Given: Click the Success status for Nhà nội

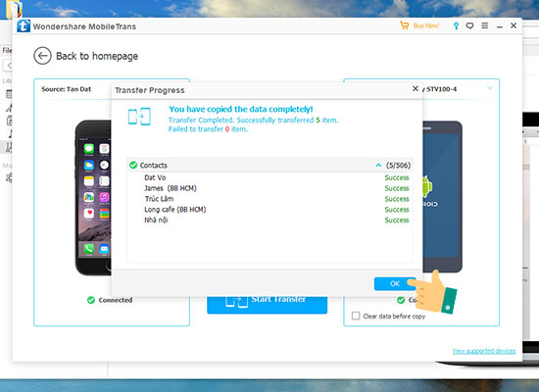Looking at the screenshot, I should (397, 220).
